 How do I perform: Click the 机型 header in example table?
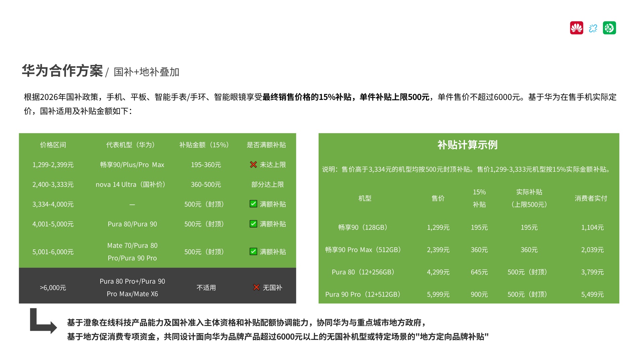[x=365, y=198]
